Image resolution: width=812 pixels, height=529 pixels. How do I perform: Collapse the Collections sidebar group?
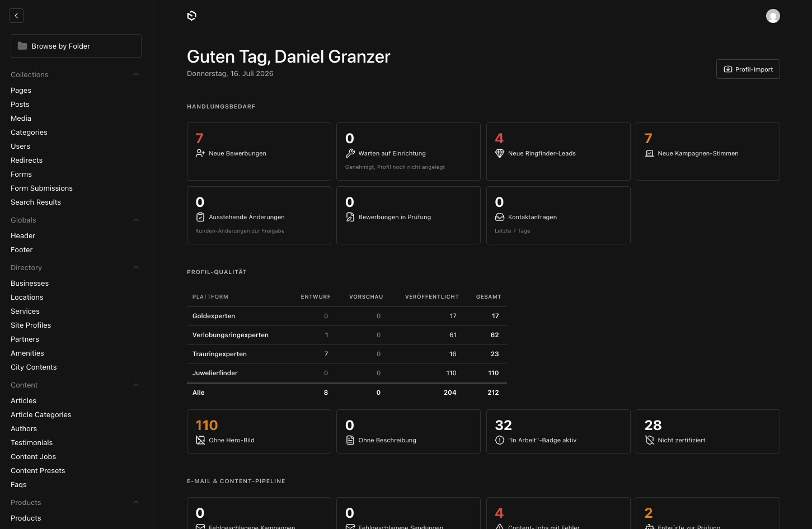[x=136, y=74]
